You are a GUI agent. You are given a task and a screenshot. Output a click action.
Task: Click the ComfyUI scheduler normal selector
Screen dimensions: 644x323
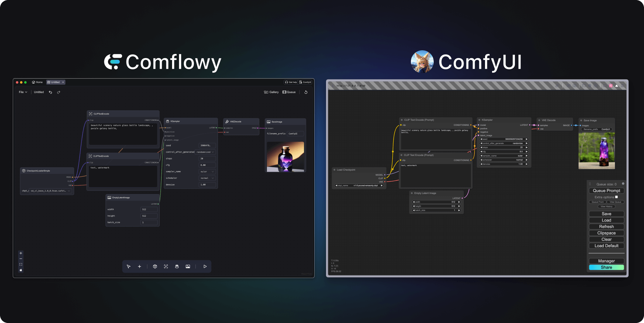504,160
